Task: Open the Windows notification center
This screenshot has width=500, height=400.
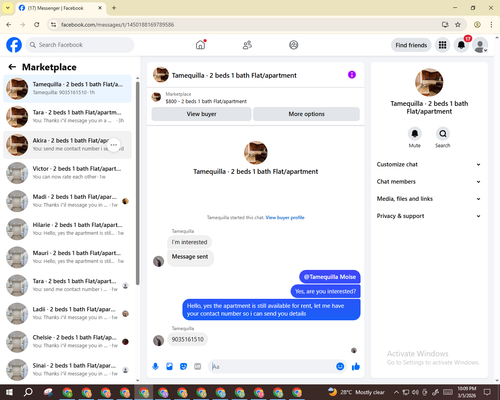Action: [487, 392]
